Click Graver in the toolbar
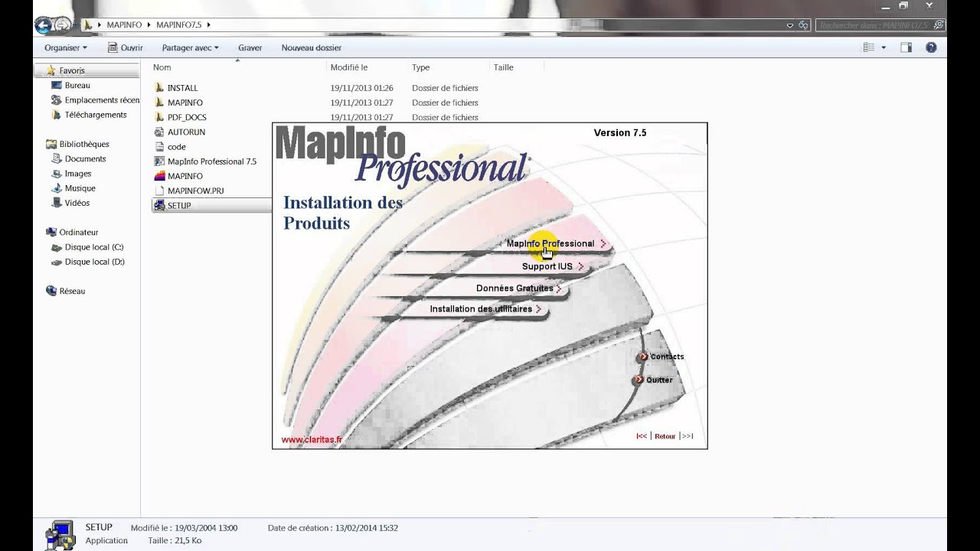 click(250, 47)
